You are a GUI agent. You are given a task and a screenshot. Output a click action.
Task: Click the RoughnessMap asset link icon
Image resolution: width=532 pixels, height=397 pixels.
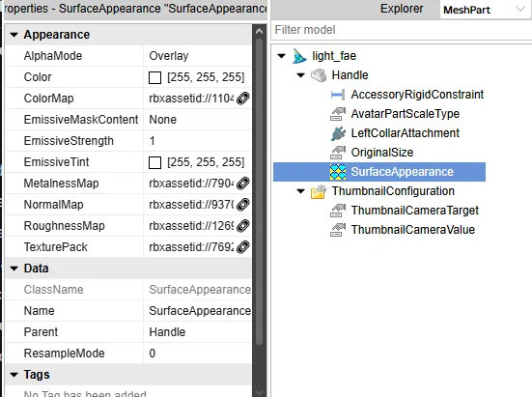(x=243, y=226)
